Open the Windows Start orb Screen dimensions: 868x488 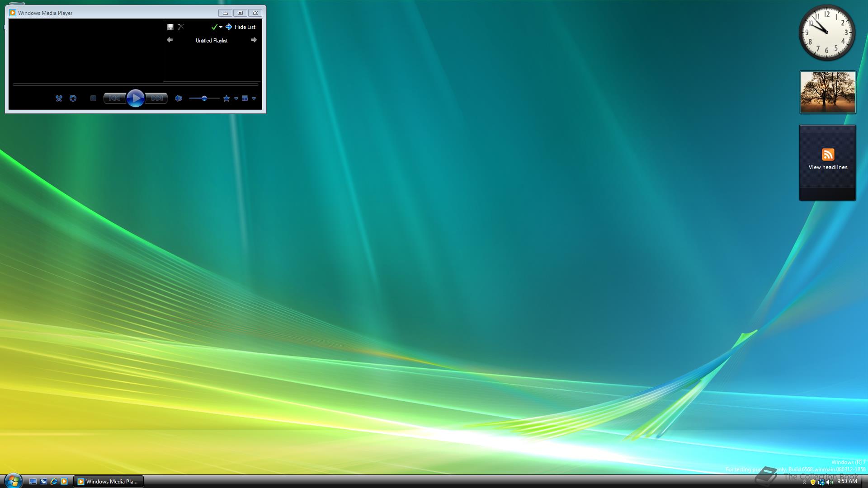click(x=13, y=481)
